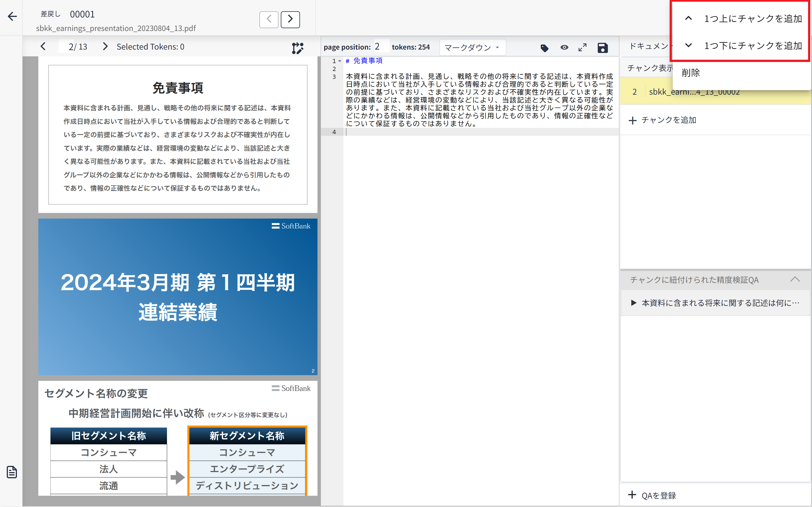812x507 pixels.
Task: Go to the next document with right chevron button
Action: [290, 19]
